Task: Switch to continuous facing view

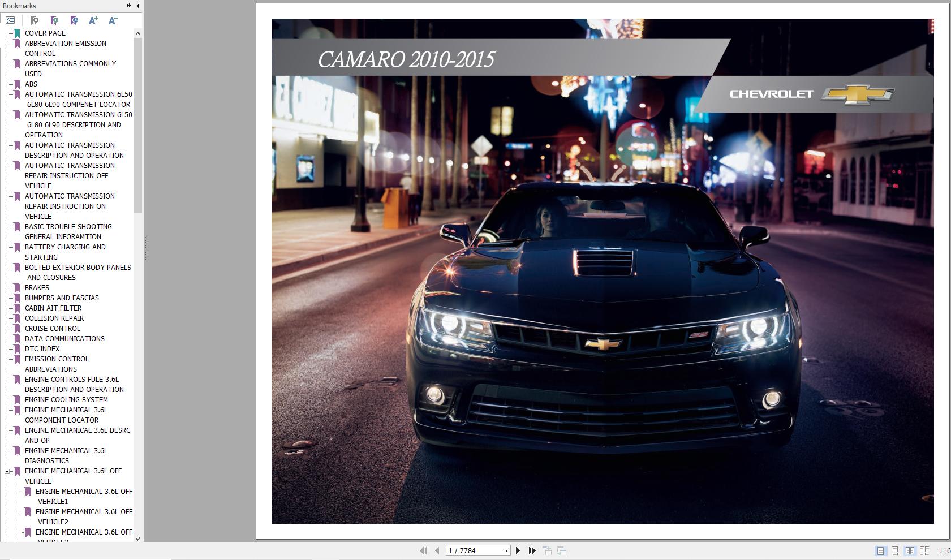Action: (x=924, y=550)
